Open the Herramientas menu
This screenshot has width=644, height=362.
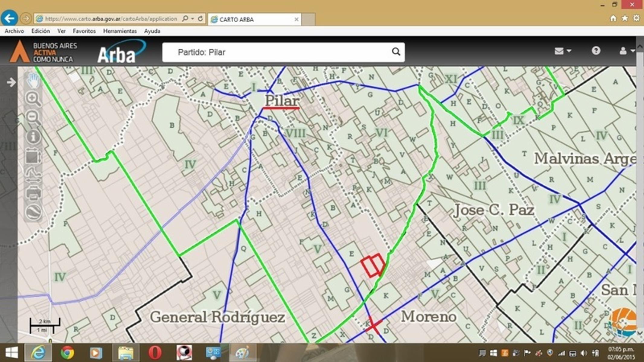(120, 31)
